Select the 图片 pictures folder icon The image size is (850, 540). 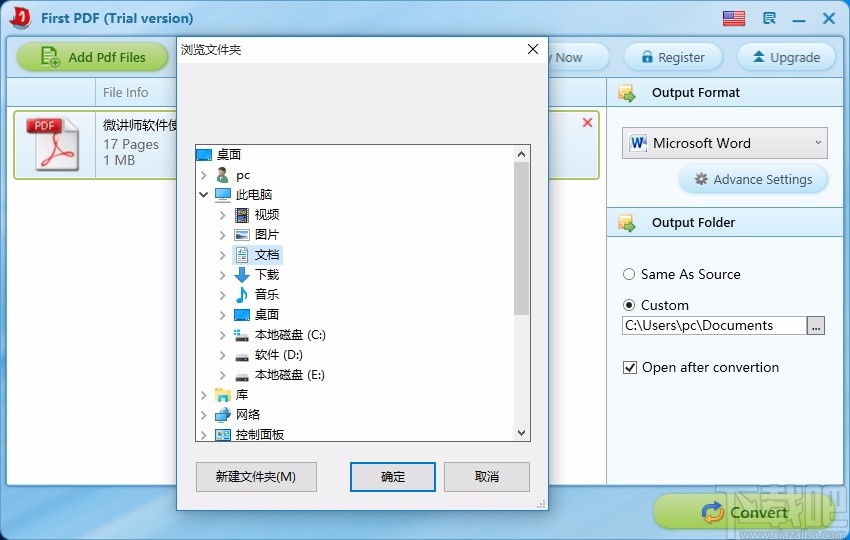pyautogui.click(x=242, y=235)
